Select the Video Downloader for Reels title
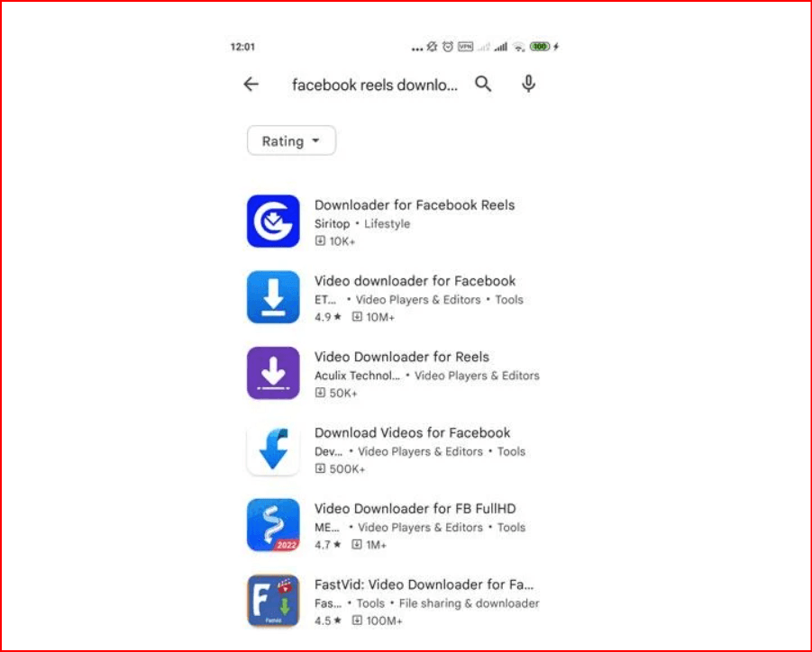Screen dimensions: 812x652 click(x=402, y=357)
